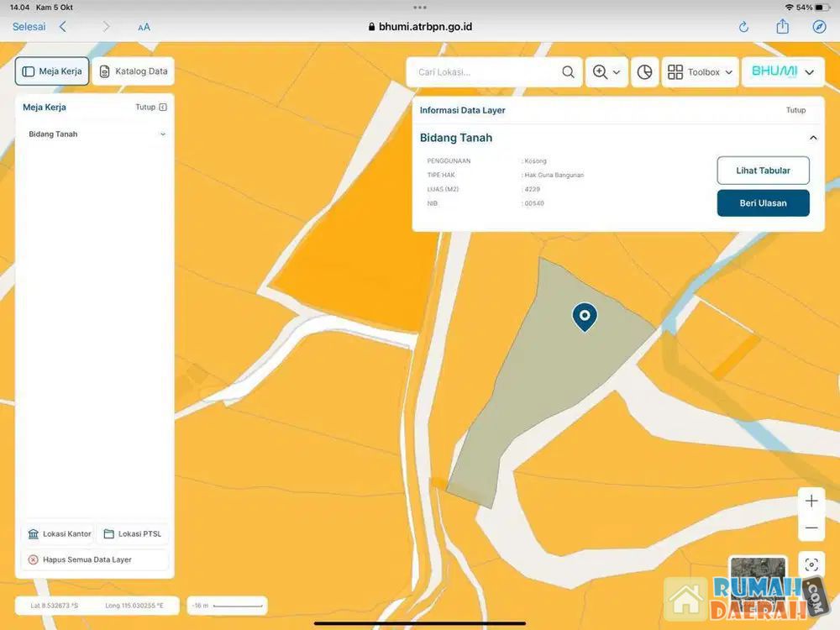Switch to the Meja Kerja tab
840x630 pixels.
[x=52, y=71]
